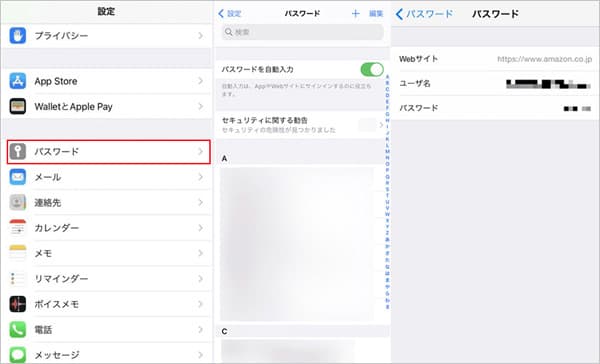Tap the Contacts (連絡先) icon
Viewport: 600px width, 364px height.
(18, 202)
